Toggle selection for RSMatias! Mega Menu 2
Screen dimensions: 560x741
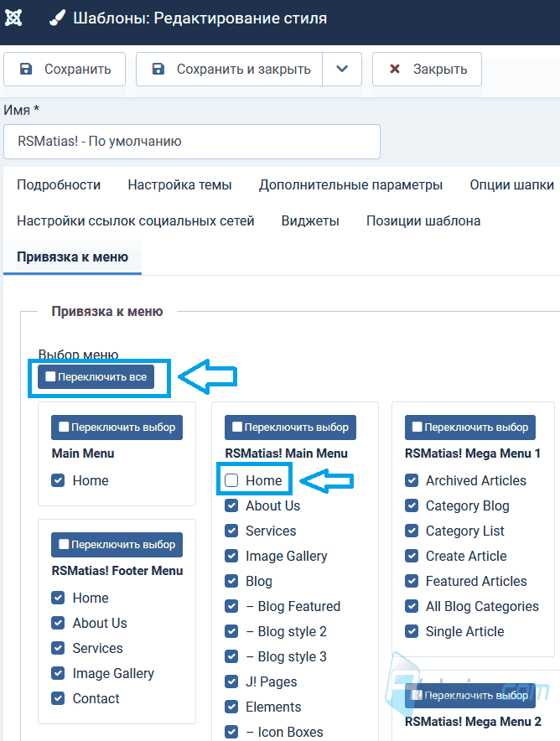coord(470,696)
